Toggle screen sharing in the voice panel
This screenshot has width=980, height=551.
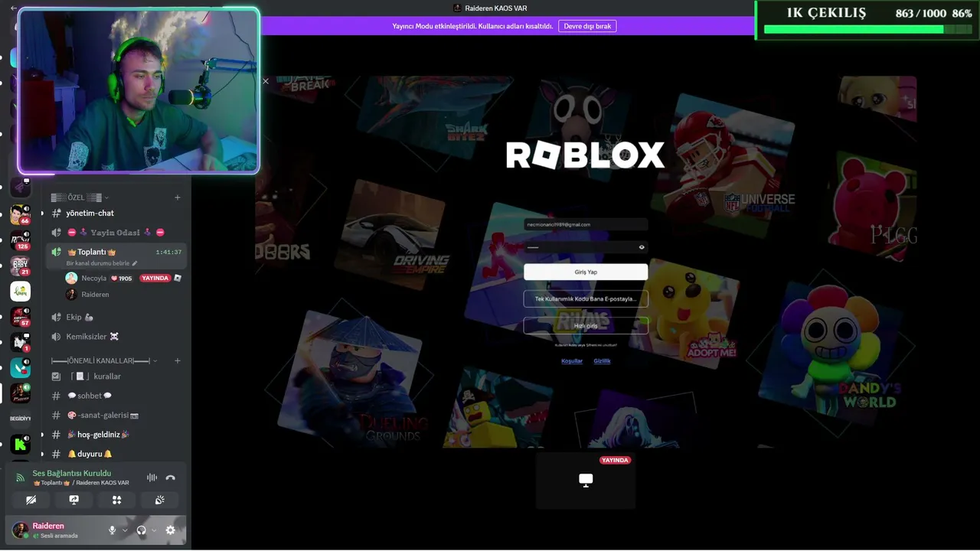click(x=74, y=500)
